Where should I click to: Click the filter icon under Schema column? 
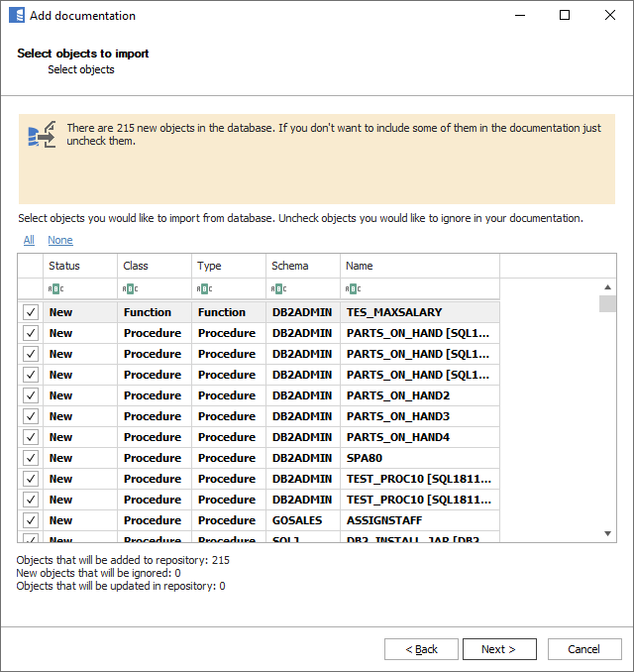tap(278, 289)
